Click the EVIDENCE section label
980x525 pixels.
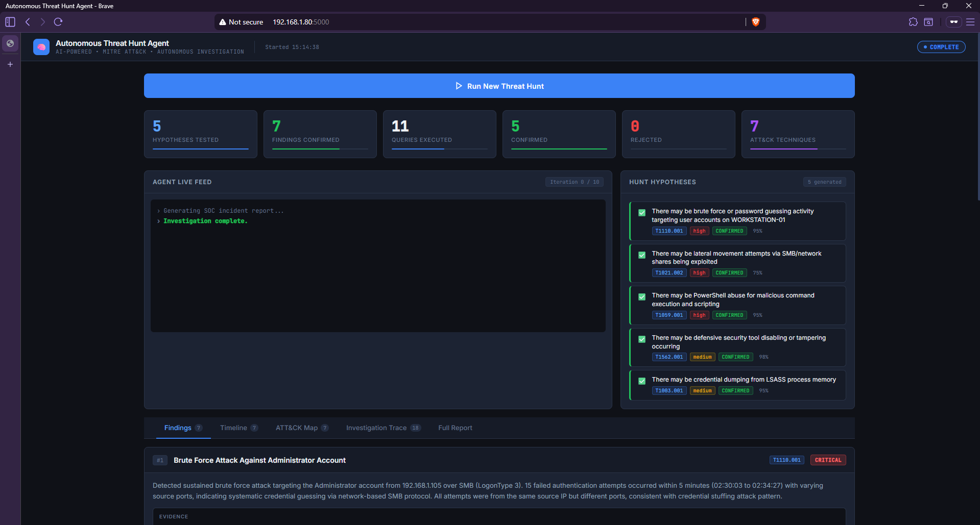click(x=174, y=517)
